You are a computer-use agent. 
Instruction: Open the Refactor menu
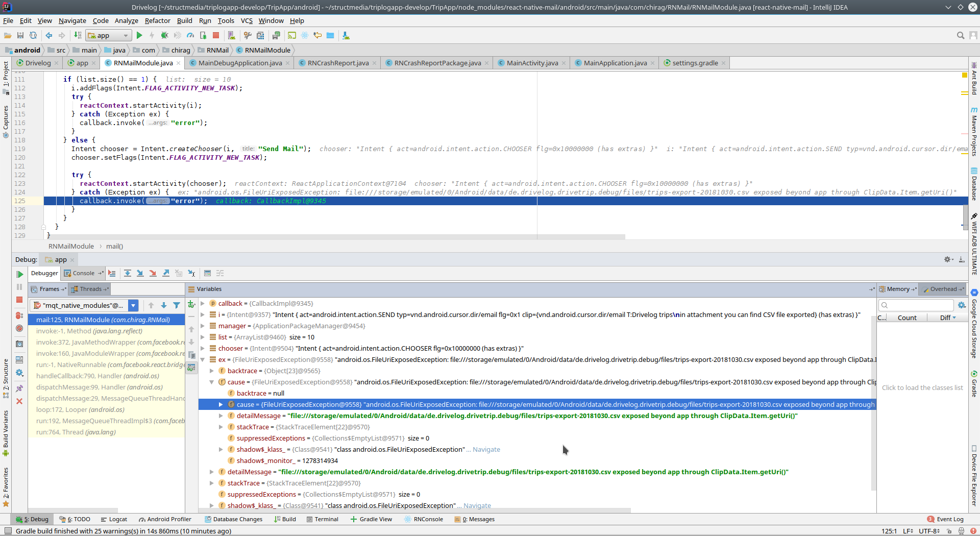157,20
